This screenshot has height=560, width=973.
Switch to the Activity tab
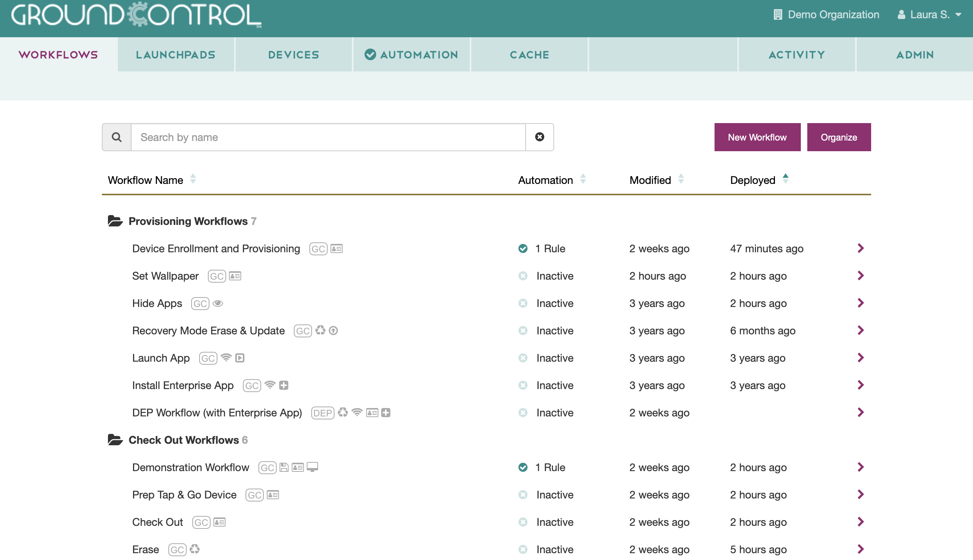(x=797, y=55)
